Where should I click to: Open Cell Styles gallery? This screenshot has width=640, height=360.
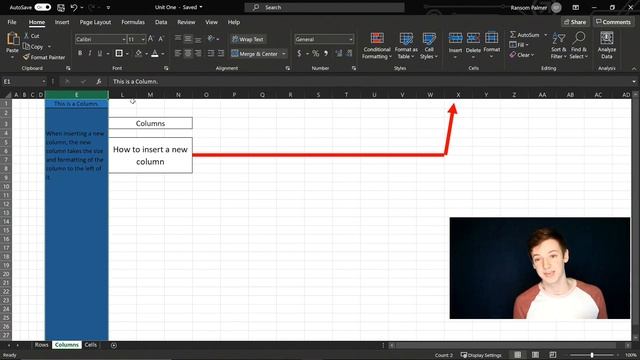click(x=429, y=46)
